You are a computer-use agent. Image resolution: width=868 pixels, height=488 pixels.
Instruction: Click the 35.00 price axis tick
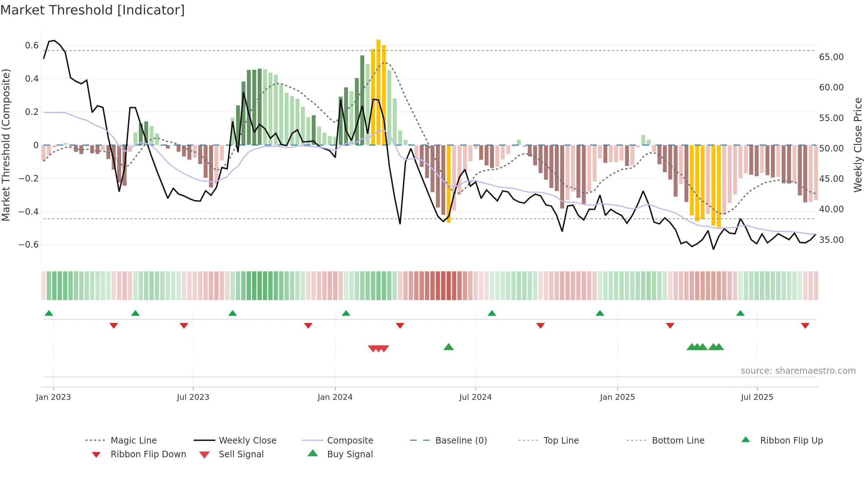pos(831,240)
